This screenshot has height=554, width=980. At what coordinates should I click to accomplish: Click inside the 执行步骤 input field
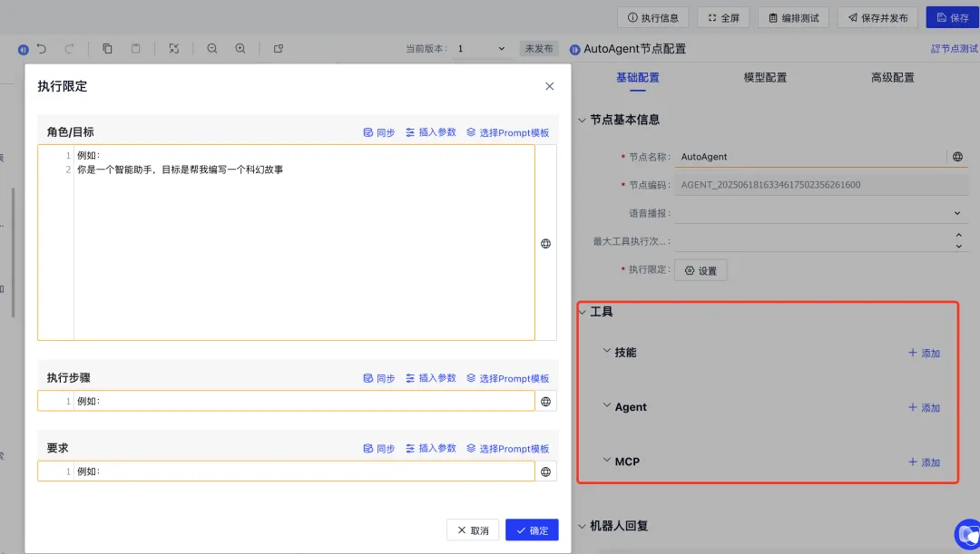coord(272,401)
